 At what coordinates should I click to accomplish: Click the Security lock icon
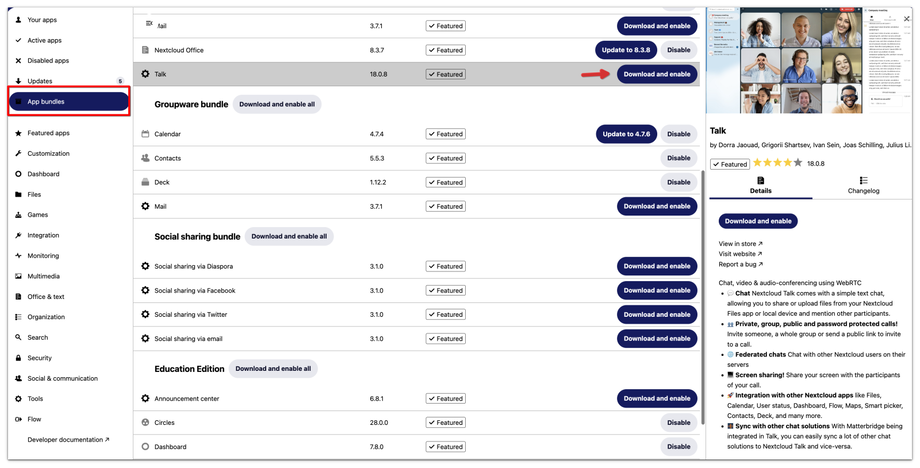(18, 358)
